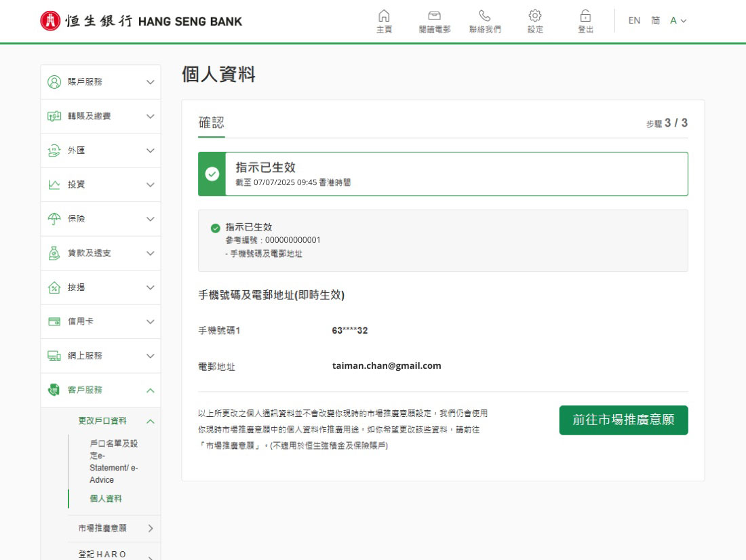Click the Home (主頁) icon
Image resolution: width=746 pixels, height=560 pixels.
click(x=384, y=16)
